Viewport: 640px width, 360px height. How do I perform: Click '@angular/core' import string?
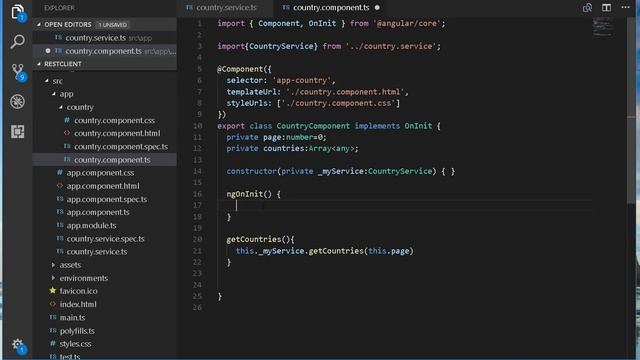pyautogui.click(x=407, y=23)
